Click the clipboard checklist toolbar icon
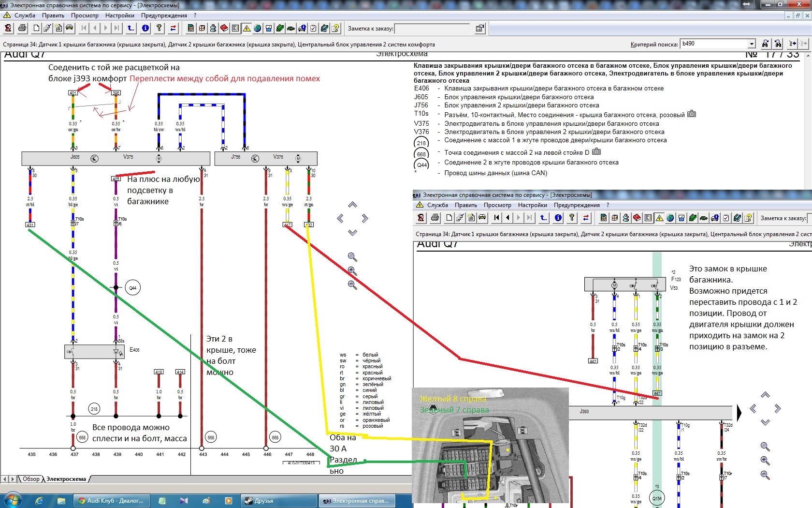 [313, 28]
